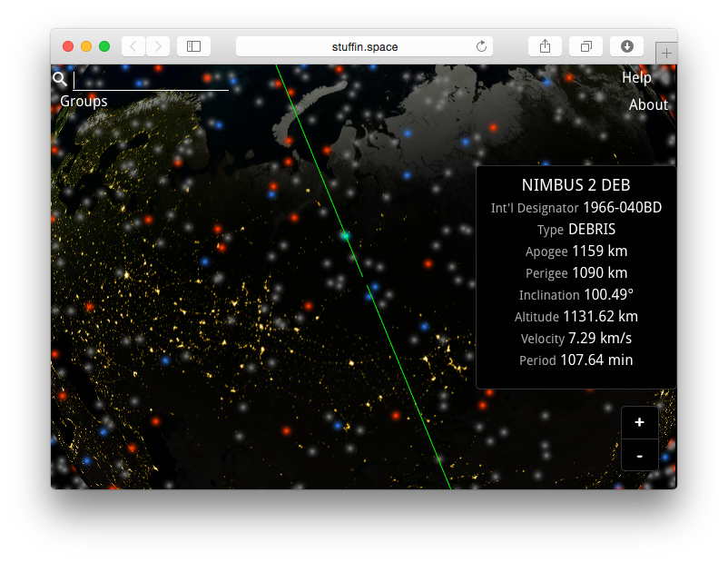Go back with Safari back arrow

click(x=133, y=46)
